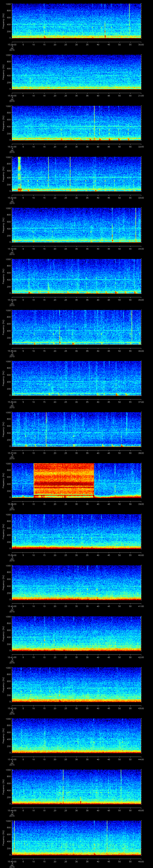Select the yellow spike at 27 seconds in 15:32 panel
Viewport: 153px width, 868px height.
[x=70, y=174]
